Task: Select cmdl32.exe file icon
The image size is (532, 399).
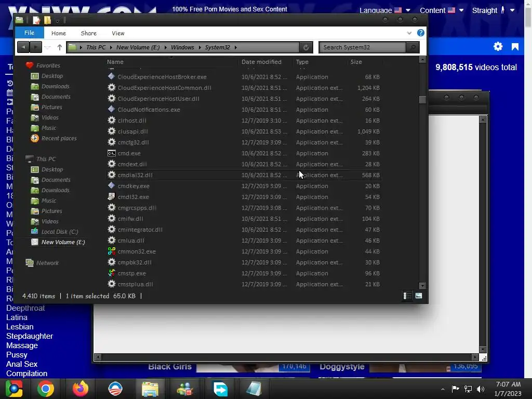Action: 112,196
